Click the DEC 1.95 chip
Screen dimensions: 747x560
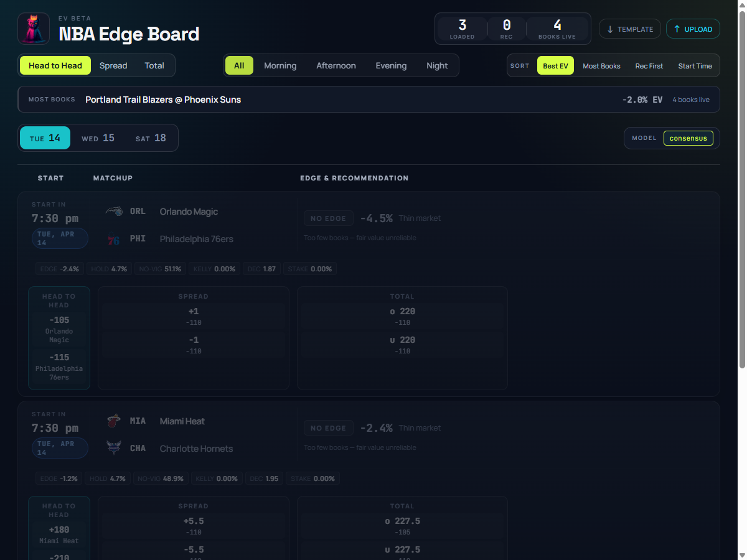pyautogui.click(x=264, y=478)
